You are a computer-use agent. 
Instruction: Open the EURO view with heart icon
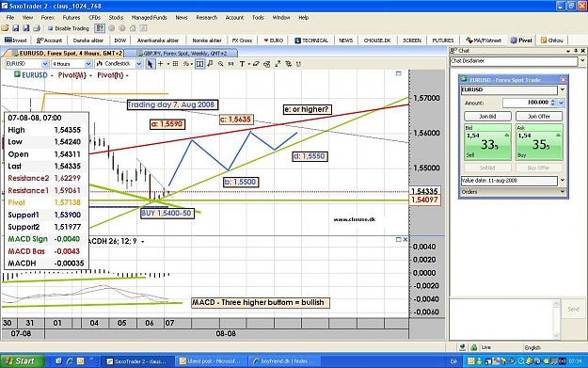point(274,40)
